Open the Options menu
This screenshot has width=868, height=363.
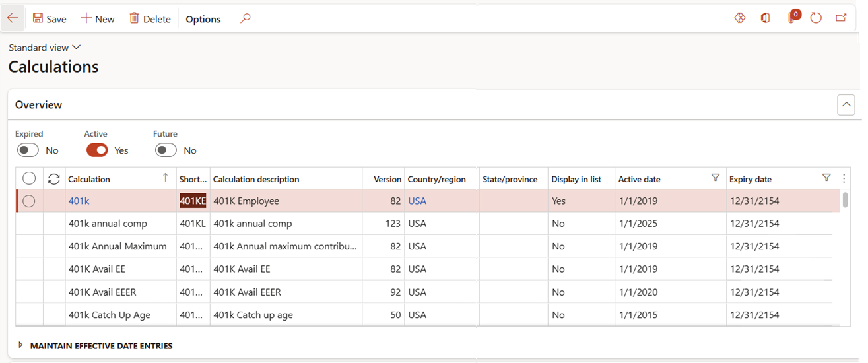tap(203, 19)
